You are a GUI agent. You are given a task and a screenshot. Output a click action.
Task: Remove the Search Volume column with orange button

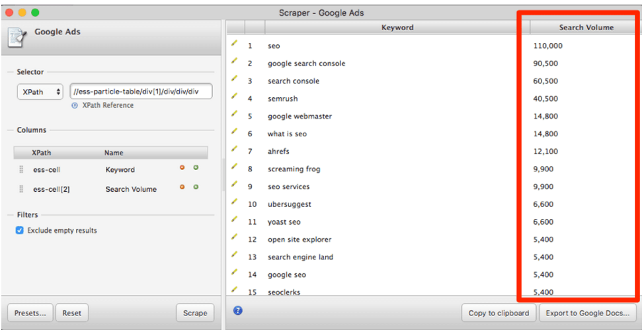point(182,187)
